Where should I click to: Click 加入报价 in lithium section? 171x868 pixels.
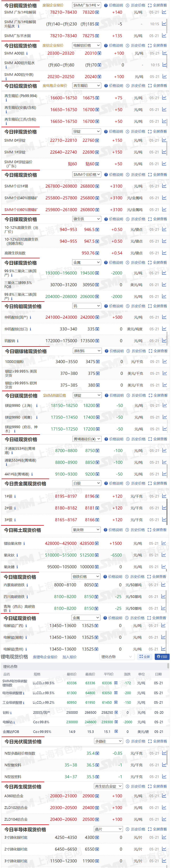coord(70,657)
